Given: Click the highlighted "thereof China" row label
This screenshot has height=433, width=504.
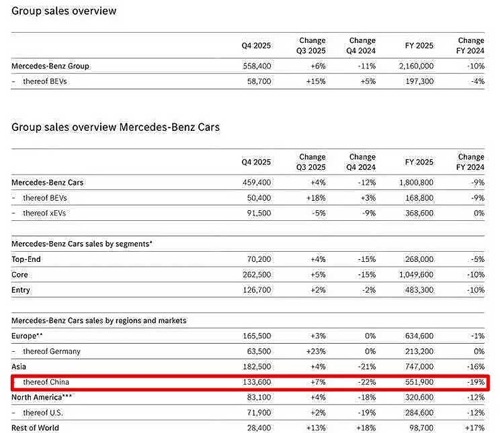Looking at the screenshot, I should (x=46, y=382).
